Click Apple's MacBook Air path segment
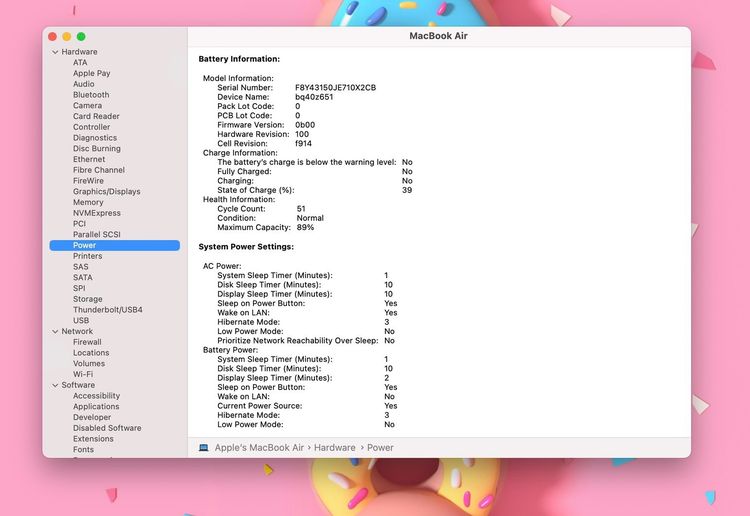The image size is (750, 516). tap(259, 448)
